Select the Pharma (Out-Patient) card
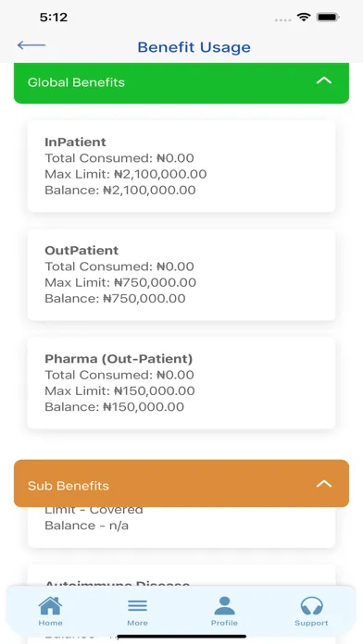This screenshot has height=644, width=363. coord(181,383)
